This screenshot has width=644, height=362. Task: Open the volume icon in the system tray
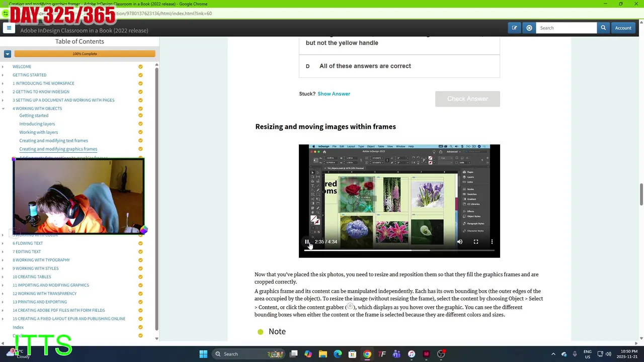pyautogui.click(x=608, y=354)
